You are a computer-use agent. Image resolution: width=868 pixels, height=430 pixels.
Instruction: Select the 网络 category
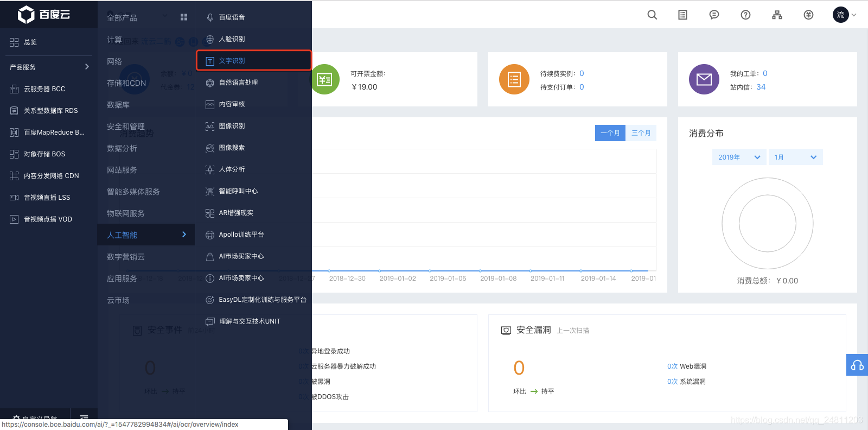(146, 61)
